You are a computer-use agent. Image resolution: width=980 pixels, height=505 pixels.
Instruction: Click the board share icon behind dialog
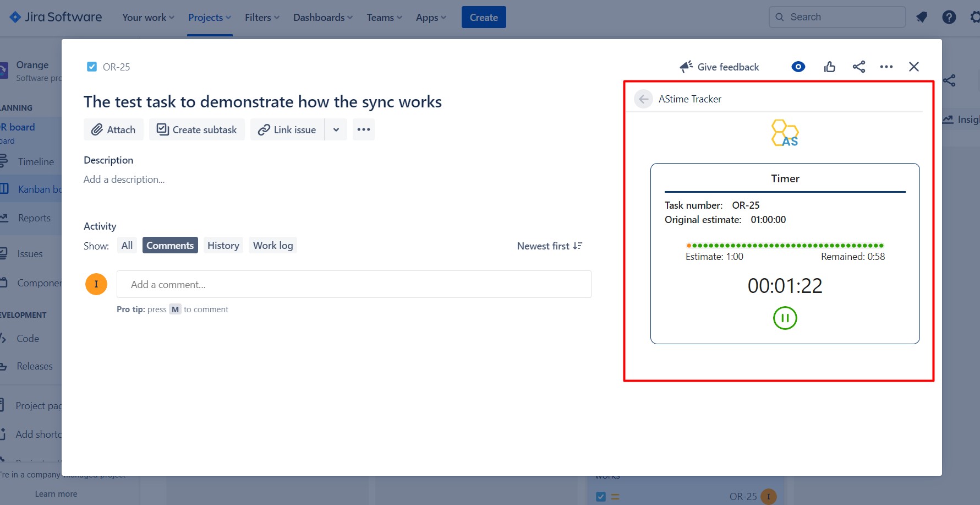[x=949, y=80]
